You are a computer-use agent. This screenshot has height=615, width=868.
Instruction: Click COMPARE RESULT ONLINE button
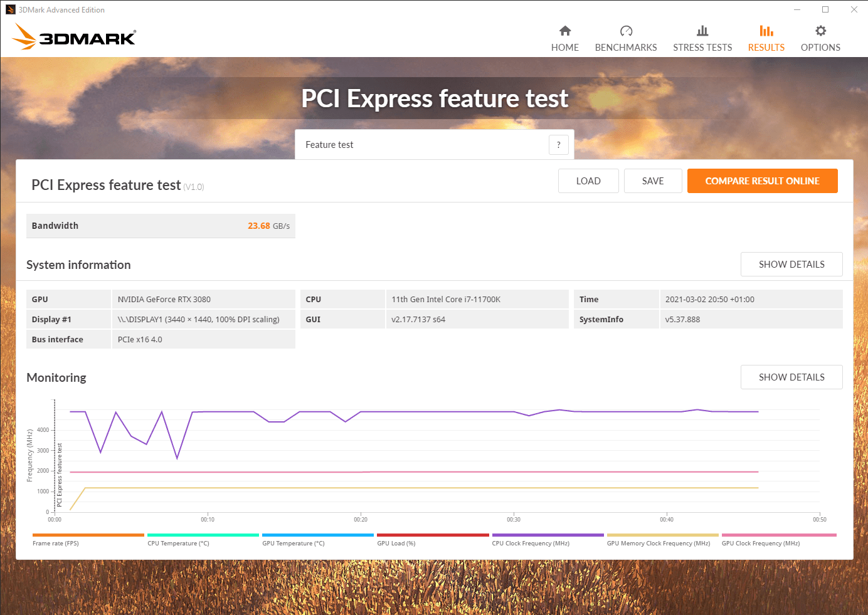pyautogui.click(x=763, y=181)
